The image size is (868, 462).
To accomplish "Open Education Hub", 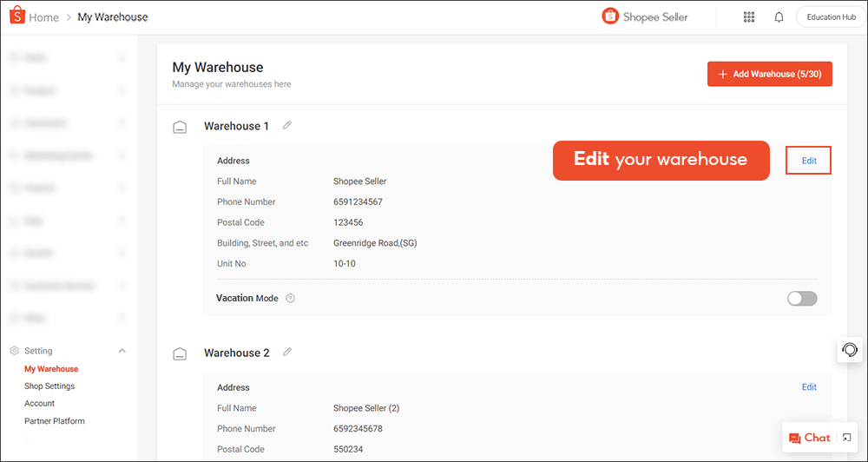I will pyautogui.click(x=831, y=17).
